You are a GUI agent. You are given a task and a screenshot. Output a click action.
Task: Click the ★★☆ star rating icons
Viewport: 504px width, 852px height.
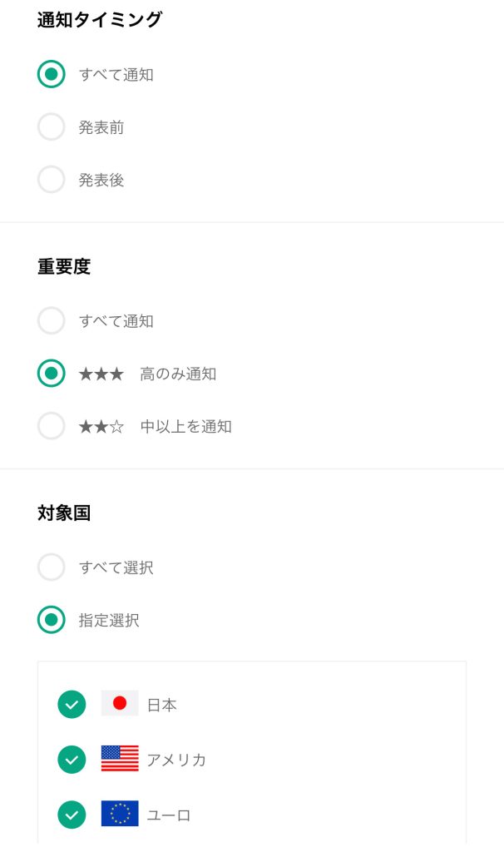tap(101, 427)
